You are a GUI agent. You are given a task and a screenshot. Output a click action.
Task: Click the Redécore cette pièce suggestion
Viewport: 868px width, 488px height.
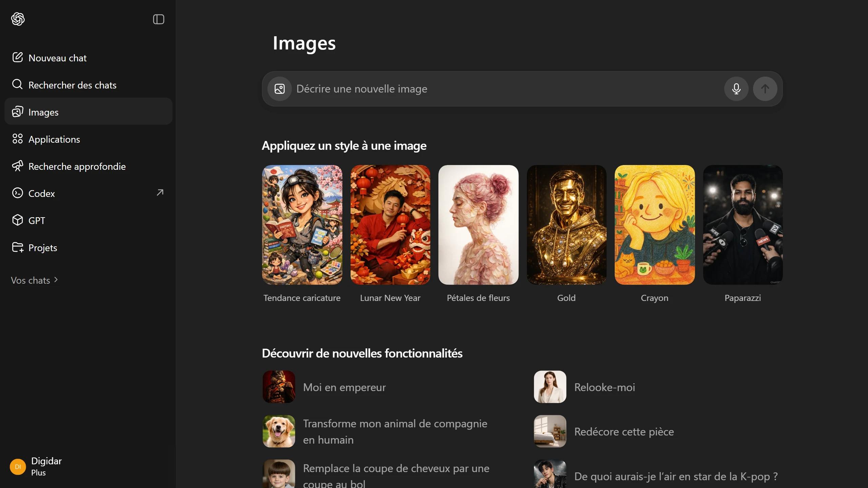point(624,431)
